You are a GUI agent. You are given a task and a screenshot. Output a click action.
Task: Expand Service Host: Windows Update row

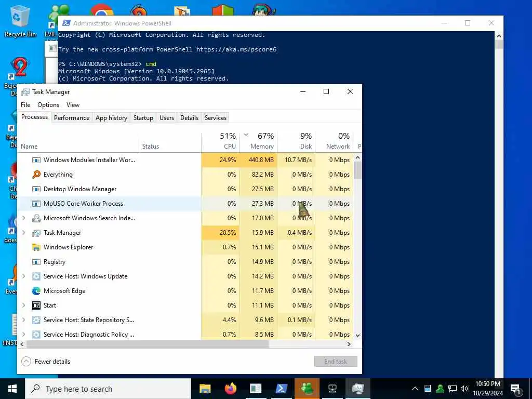click(23, 276)
